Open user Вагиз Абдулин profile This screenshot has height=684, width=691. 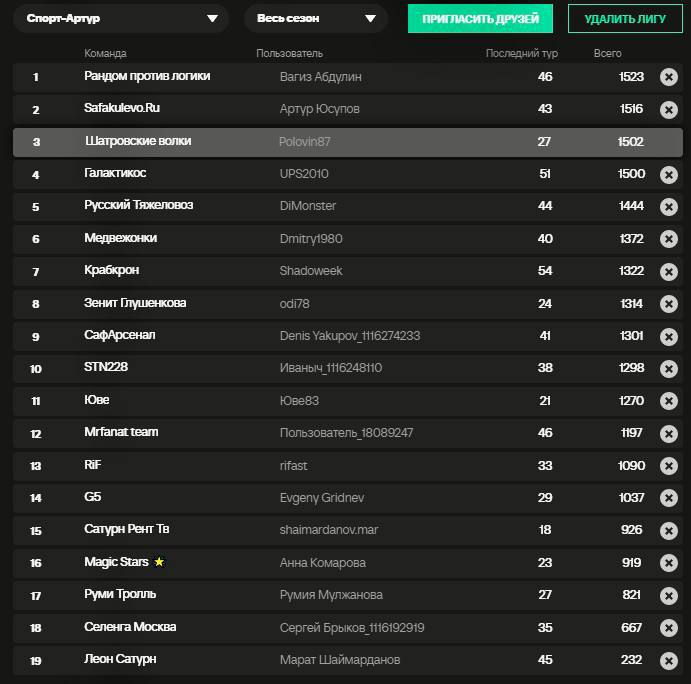[x=320, y=77]
